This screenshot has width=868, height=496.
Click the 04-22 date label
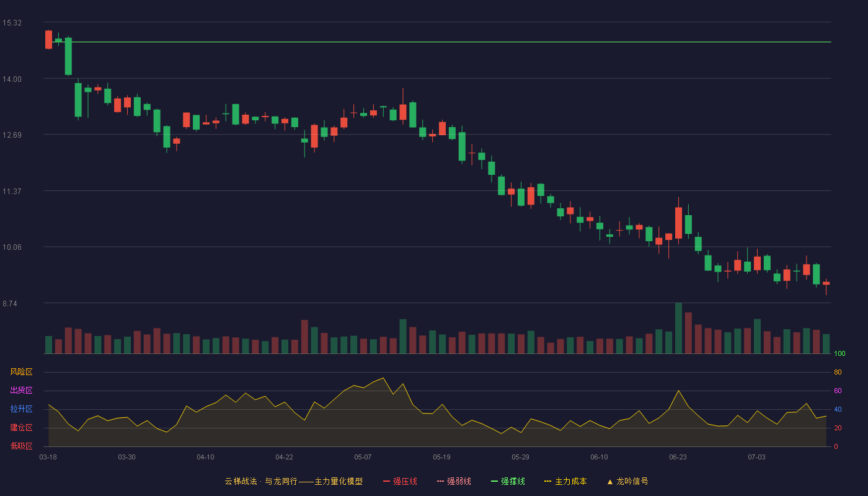(284, 457)
